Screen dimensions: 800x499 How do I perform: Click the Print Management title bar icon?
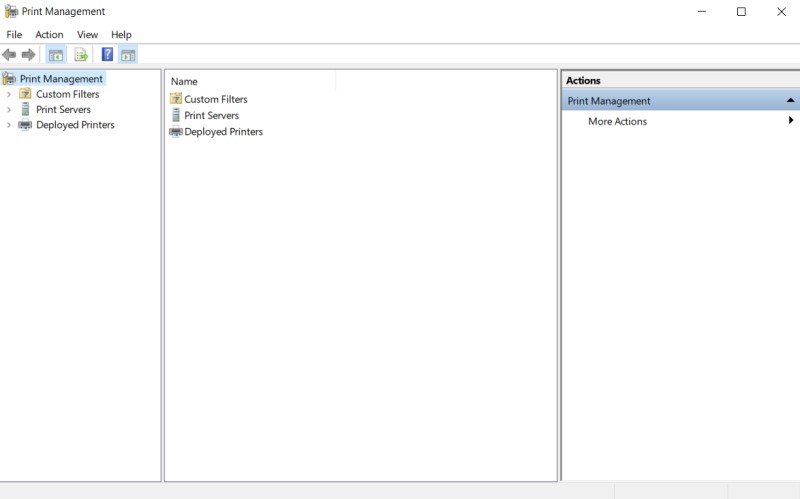click(11, 11)
